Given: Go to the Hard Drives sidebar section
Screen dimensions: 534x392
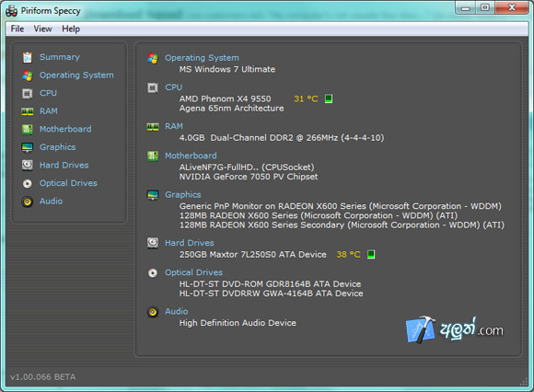Looking at the screenshot, I should (64, 165).
